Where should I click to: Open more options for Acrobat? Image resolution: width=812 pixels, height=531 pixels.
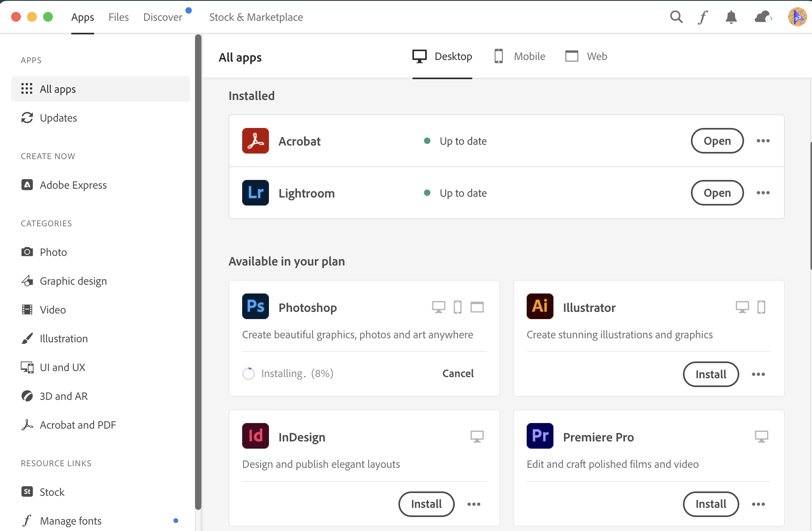pos(763,141)
